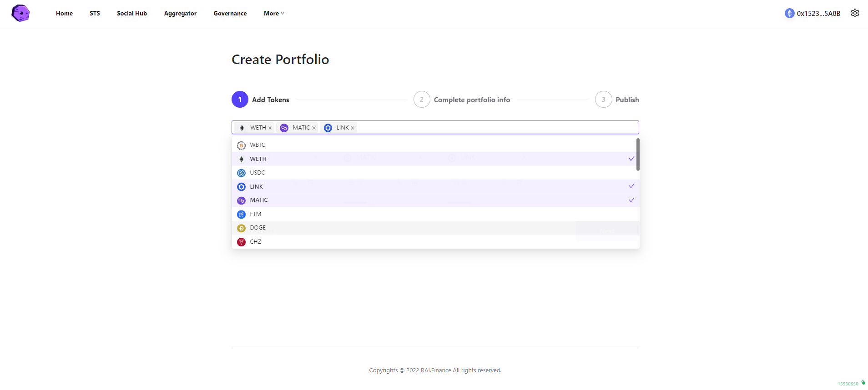868x390 pixels.
Task: Click the Add Tokens step label
Action: coord(271,100)
